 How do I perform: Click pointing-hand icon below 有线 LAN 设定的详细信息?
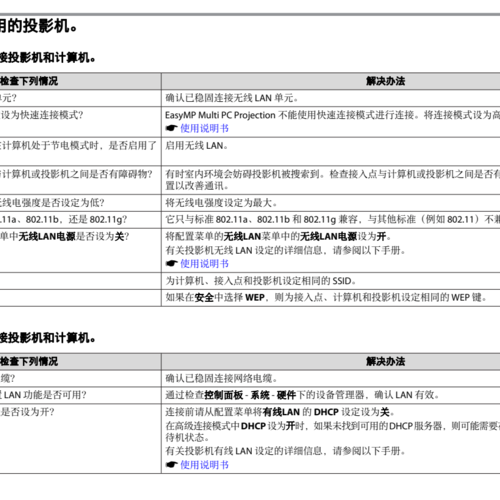pos(172,464)
